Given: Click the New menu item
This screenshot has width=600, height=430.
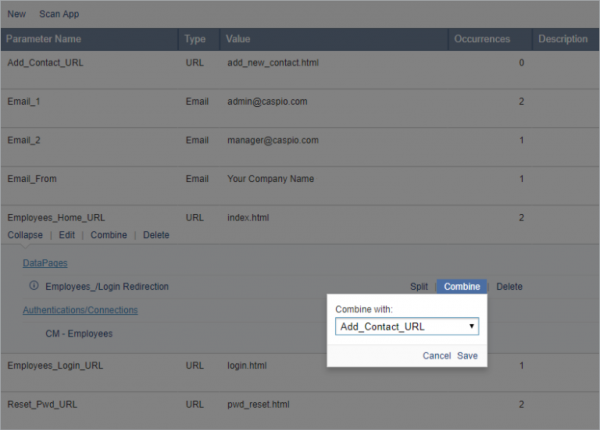Looking at the screenshot, I should [x=16, y=14].
